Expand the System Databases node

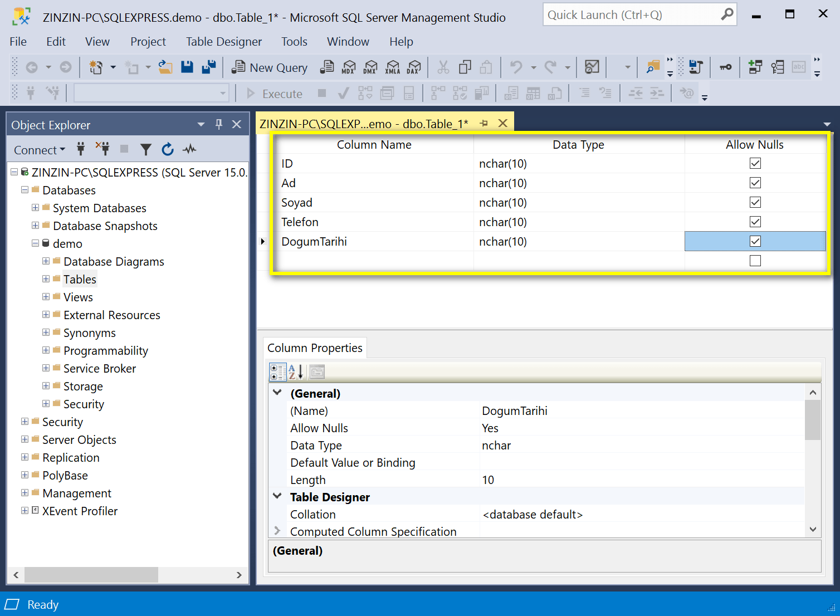(x=35, y=208)
